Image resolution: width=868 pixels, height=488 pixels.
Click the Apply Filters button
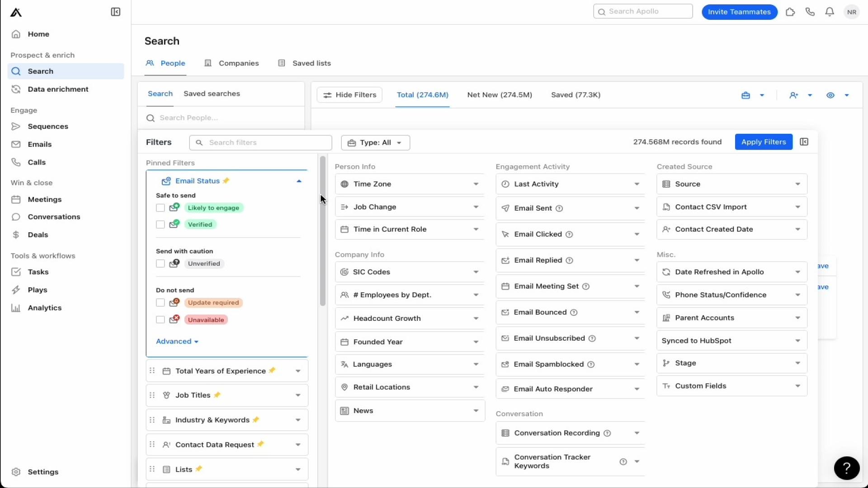pyautogui.click(x=764, y=142)
